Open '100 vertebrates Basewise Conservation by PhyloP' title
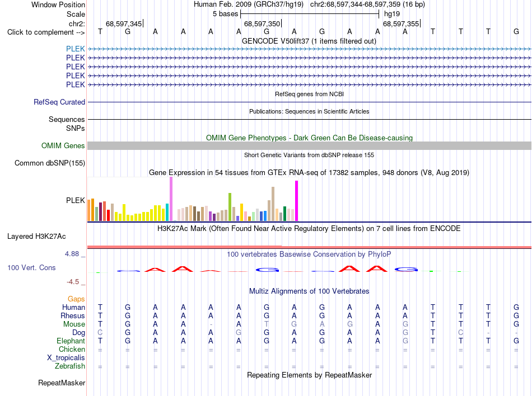This screenshot has width=532, height=396. (x=309, y=254)
